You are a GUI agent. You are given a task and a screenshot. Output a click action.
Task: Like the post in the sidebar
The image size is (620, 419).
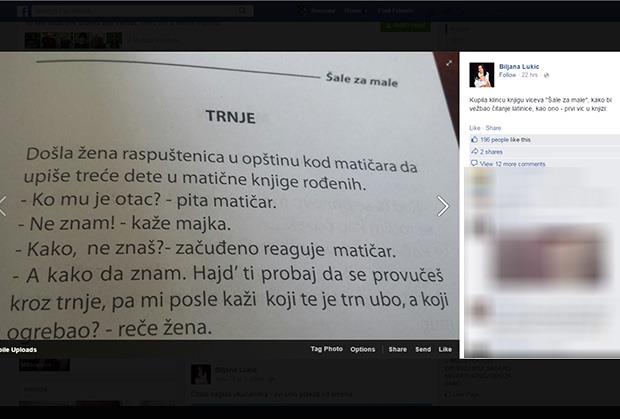474,128
